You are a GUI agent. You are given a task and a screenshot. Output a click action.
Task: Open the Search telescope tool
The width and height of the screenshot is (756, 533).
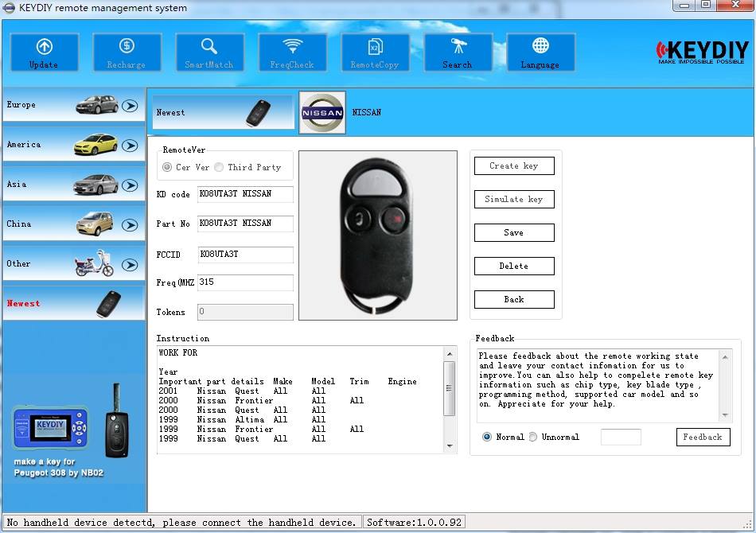coord(458,52)
